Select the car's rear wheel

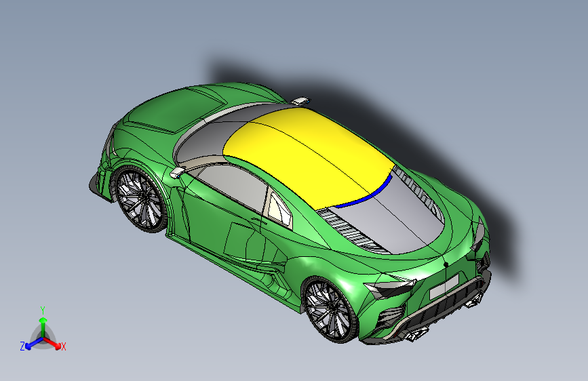point(330,309)
